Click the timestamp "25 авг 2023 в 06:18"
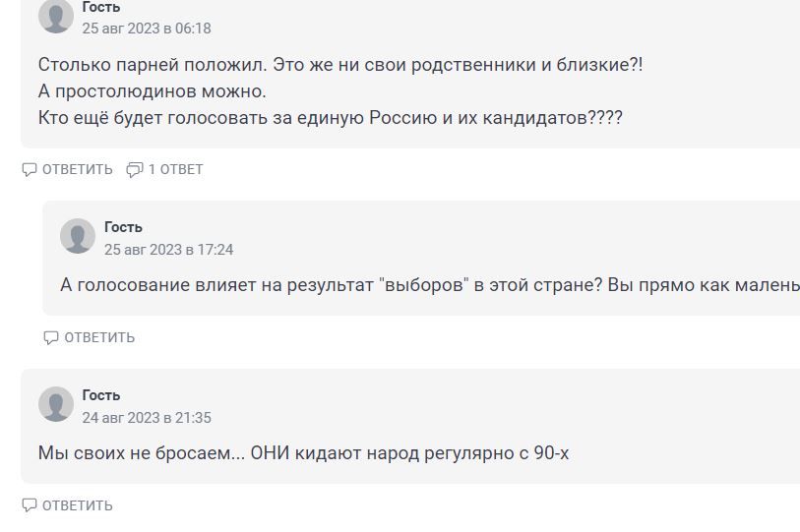Image resolution: width=800 pixels, height=532 pixels. click(x=147, y=29)
